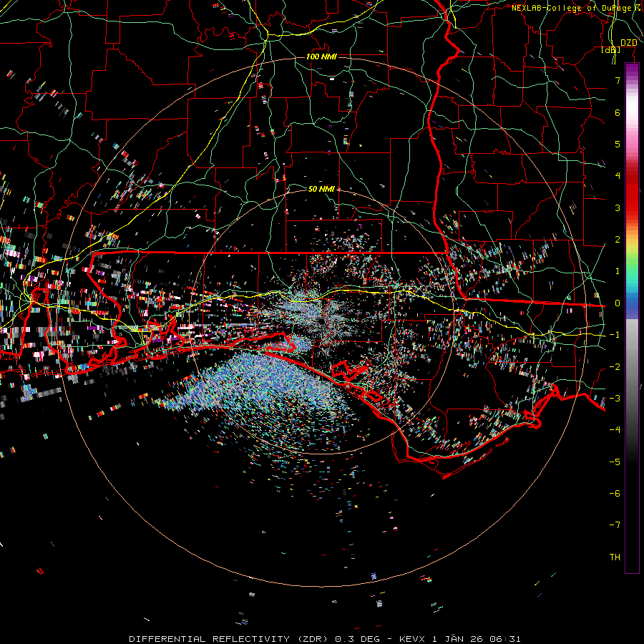The height and width of the screenshot is (644, 644).
Task: Click the -2 dB scale label
Action: pos(615,366)
